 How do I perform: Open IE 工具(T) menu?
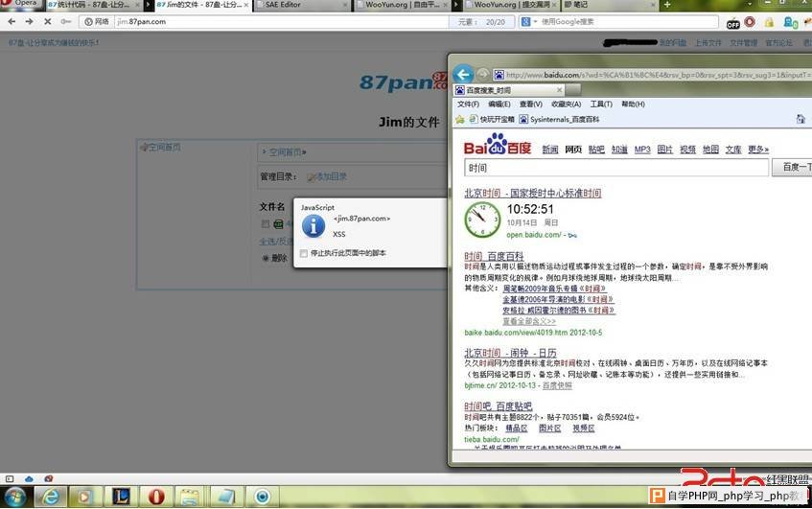(601, 104)
